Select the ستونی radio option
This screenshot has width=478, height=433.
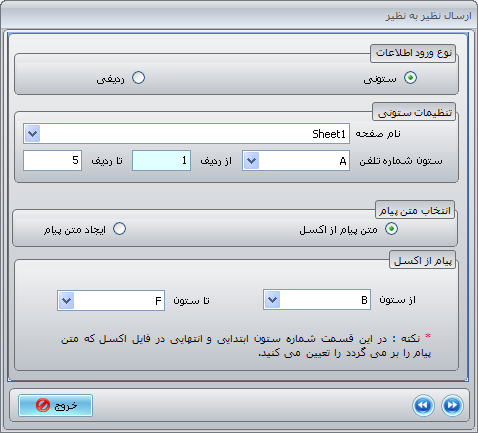click(x=410, y=78)
